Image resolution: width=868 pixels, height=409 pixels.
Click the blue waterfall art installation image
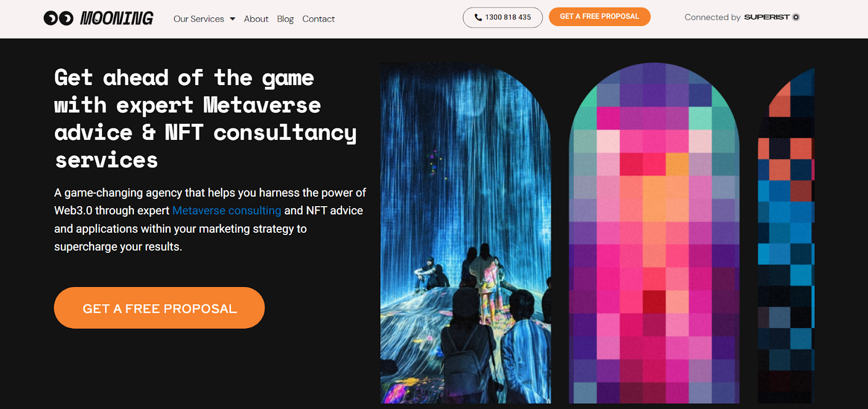tap(465, 233)
